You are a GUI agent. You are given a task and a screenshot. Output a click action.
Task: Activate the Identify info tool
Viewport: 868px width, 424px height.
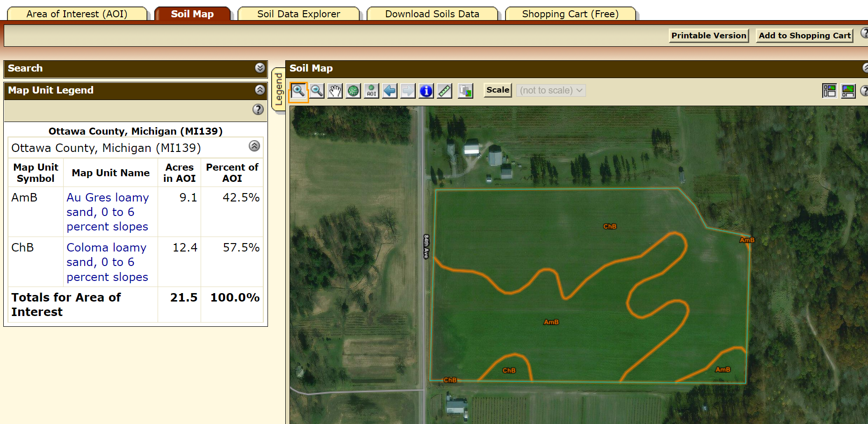[426, 91]
